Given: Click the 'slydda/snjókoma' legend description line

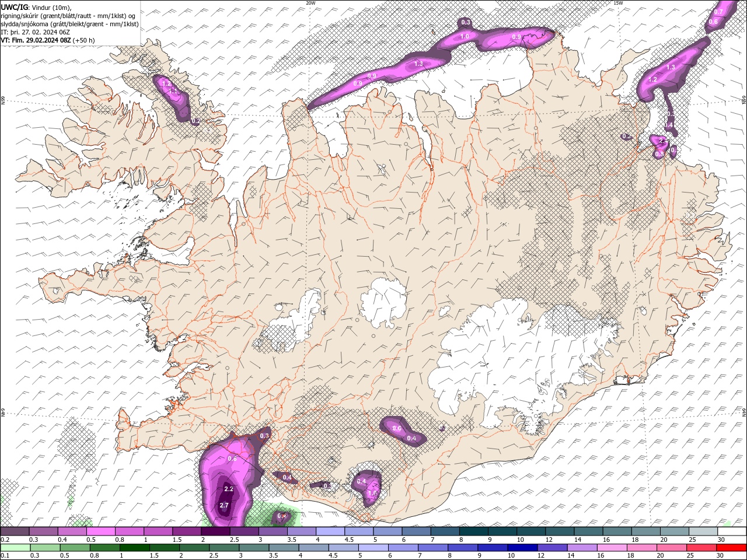Looking at the screenshot, I should pos(69,24).
